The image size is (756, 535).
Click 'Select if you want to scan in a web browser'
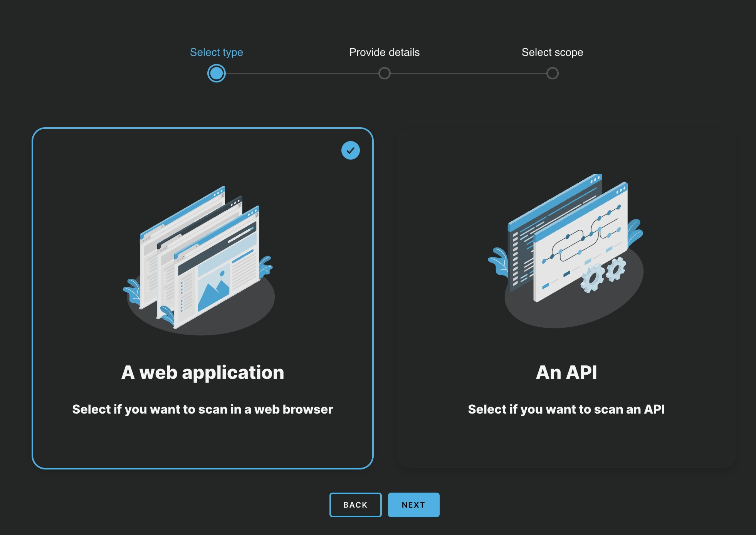(203, 409)
